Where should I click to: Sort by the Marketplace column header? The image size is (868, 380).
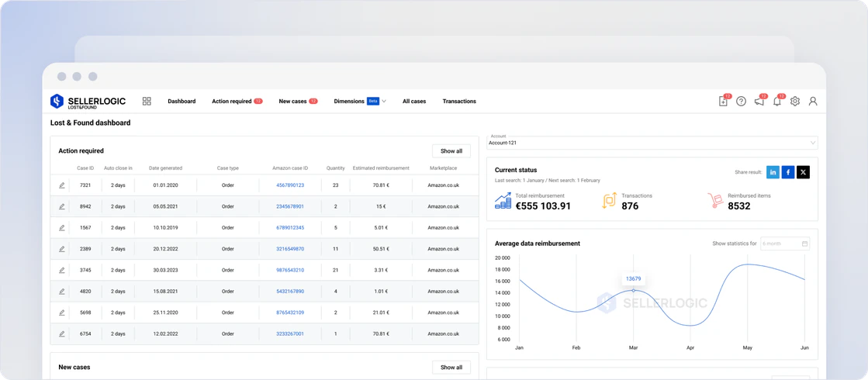[444, 168]
